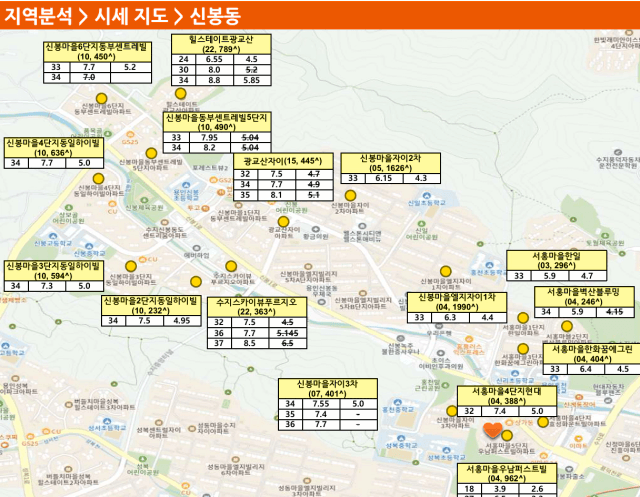Click the 서홍마을벽산블루밍 (04, 246^) label

point(584,297)
